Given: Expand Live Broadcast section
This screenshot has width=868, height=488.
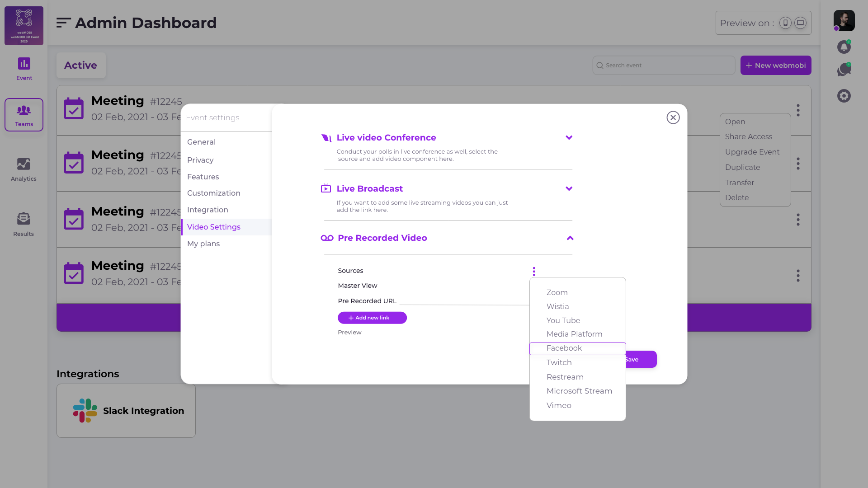Looking at the screenshot, I should pos(569,188).
